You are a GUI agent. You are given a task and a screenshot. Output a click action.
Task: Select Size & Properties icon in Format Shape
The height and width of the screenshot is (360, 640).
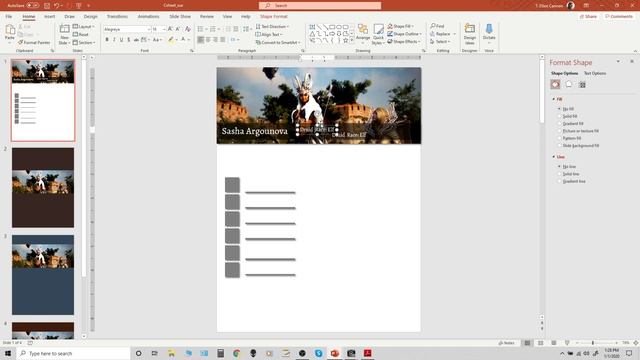pyautogui.click(x=582, y=84)
